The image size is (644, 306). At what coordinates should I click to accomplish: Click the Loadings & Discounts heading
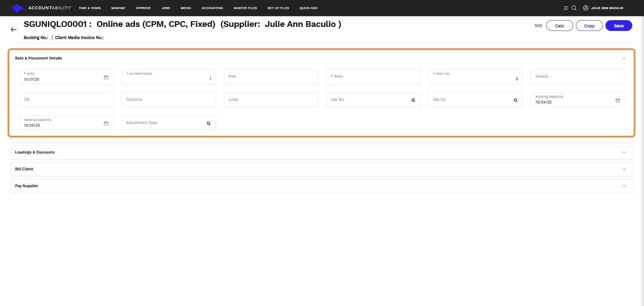pyautogui.click(x=35, y=152)
